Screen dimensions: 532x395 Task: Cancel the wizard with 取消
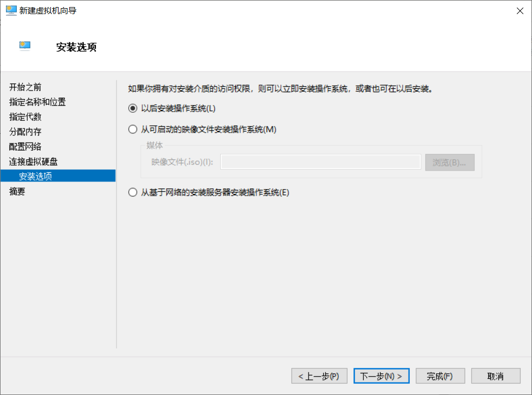click(x=496, y=375)
